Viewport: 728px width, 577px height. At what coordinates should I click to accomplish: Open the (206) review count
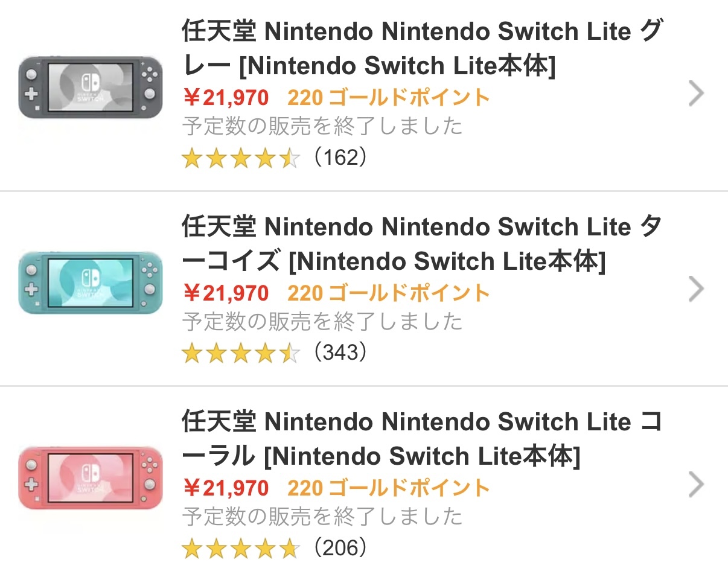[x=340, y=548]
